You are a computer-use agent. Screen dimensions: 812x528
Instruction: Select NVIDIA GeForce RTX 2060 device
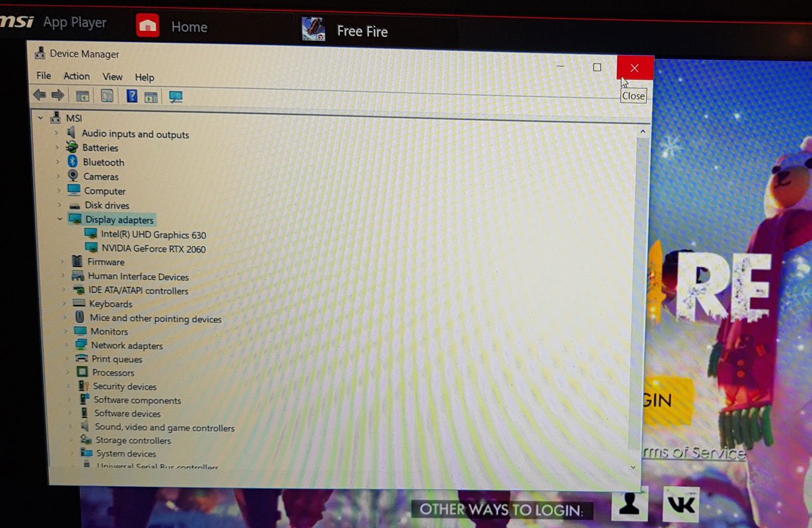point(153,249)
